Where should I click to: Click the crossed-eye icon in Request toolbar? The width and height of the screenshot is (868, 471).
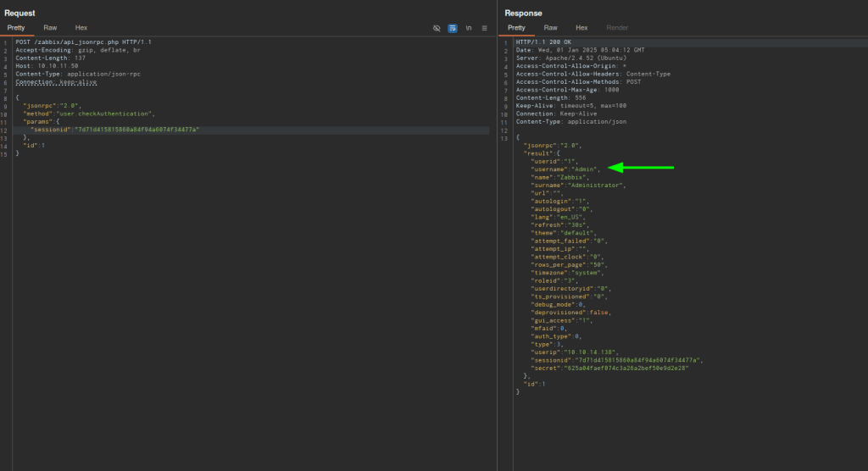[437, 28]
